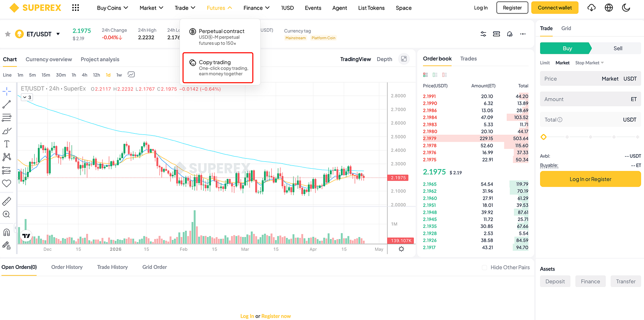This screenshot has width=644, height=320.
Task: Show both bids and asks in order book
Action: pos(425,75)
